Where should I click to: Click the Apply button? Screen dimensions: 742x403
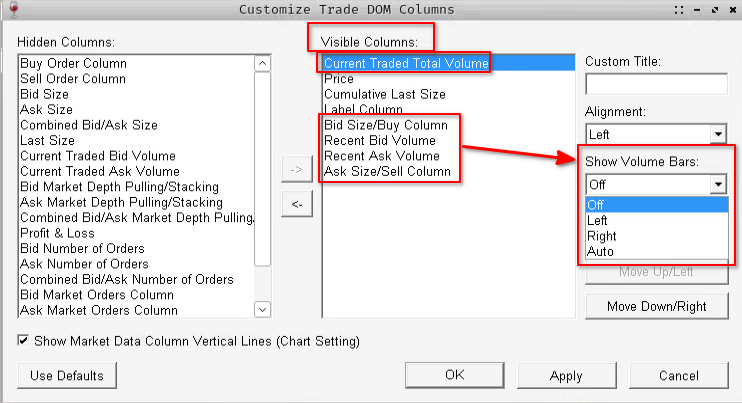pyautogui.click(x=566, y=376)
